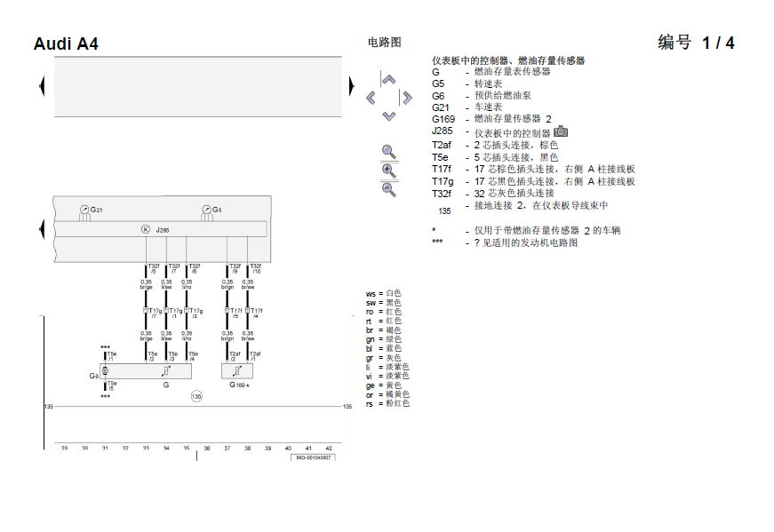Click the G21 speedometer gauge symbol

click(84, 210)
